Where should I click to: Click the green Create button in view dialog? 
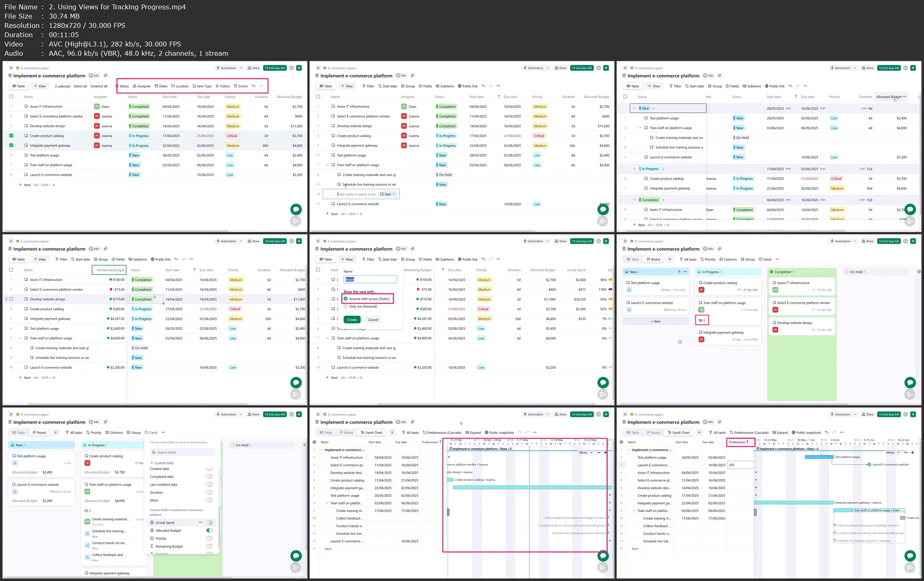[x=352, y=319]
